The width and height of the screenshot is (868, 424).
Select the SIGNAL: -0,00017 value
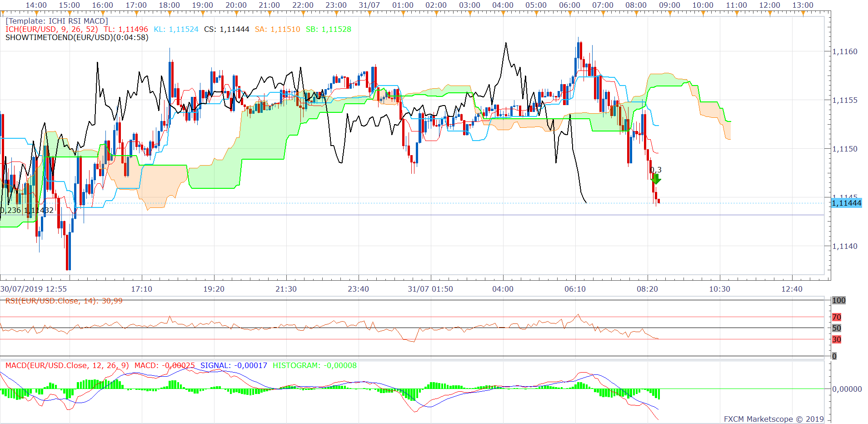pyautogui.click(x=234, y=365)
